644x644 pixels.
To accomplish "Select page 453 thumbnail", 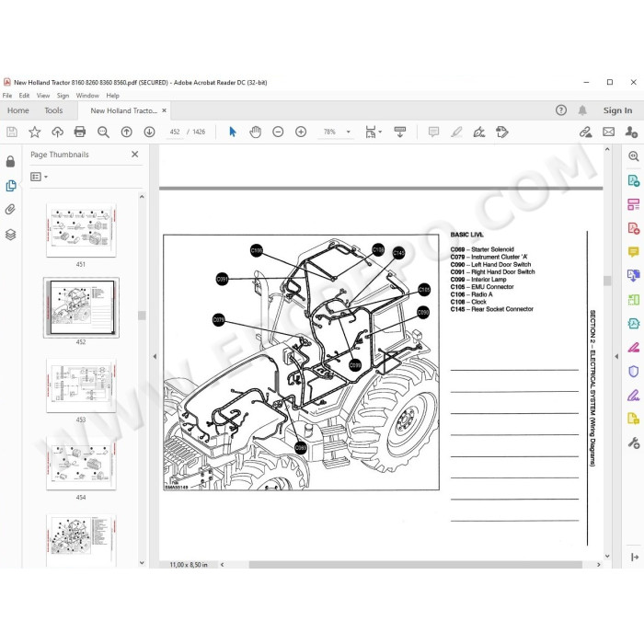I will [x=81, y=385].
